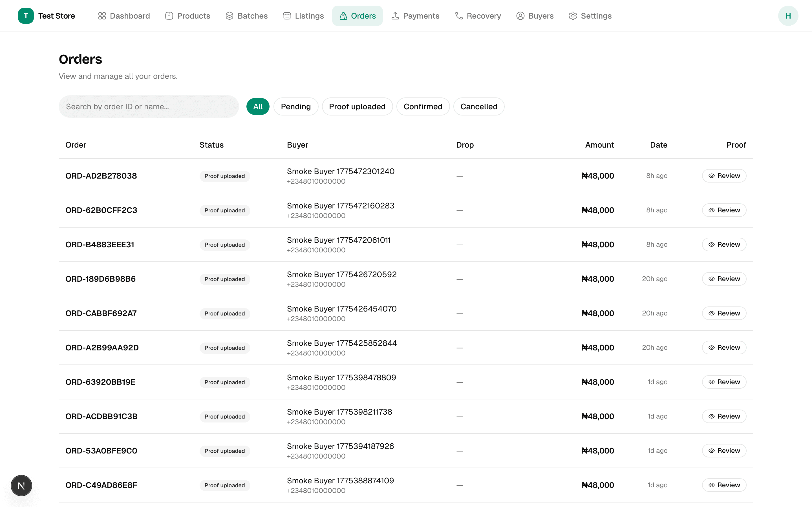The height and width of the screenshot is (507, 812).
Task: Focus the order search field
Action: (x=149, y=107)
